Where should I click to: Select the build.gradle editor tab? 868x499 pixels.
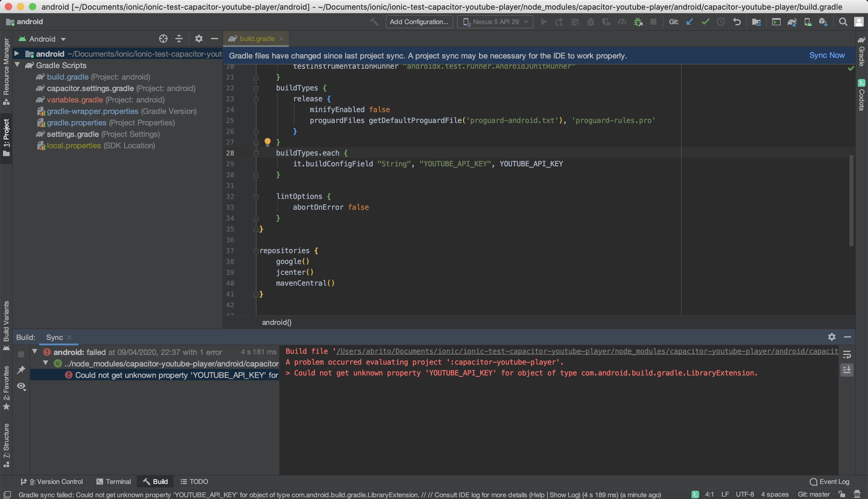[x=257, y=39]
